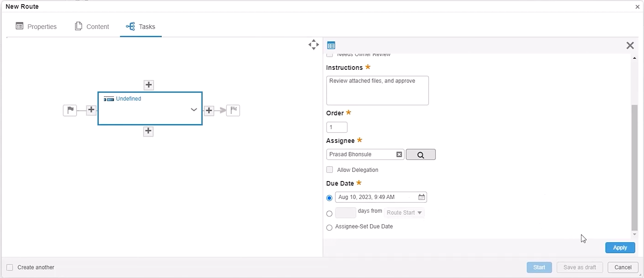Open the due date calendar picker icon
The image size is (644, 278).
click(x=421, y=197)
